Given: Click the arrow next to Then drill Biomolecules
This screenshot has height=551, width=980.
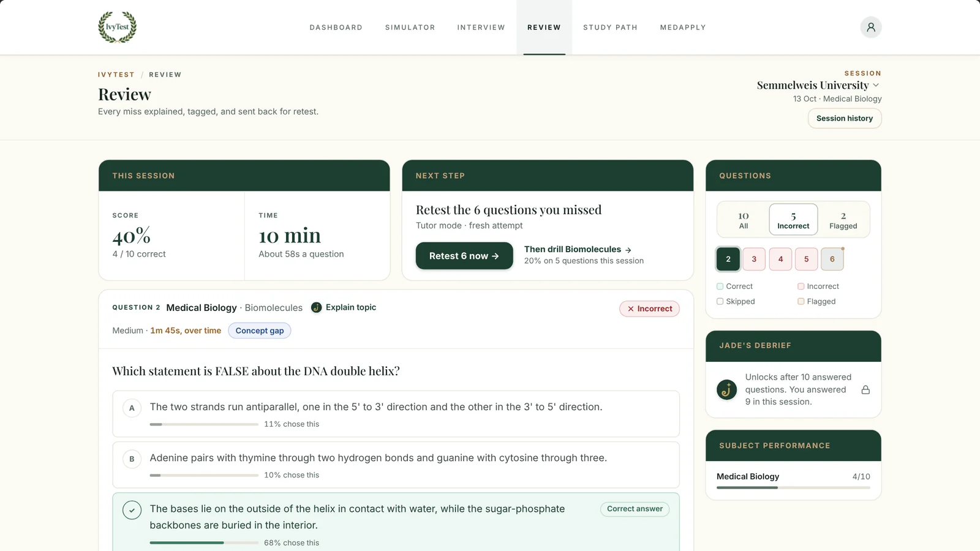Looking at the screenshot, I should (x=628, y=250).
